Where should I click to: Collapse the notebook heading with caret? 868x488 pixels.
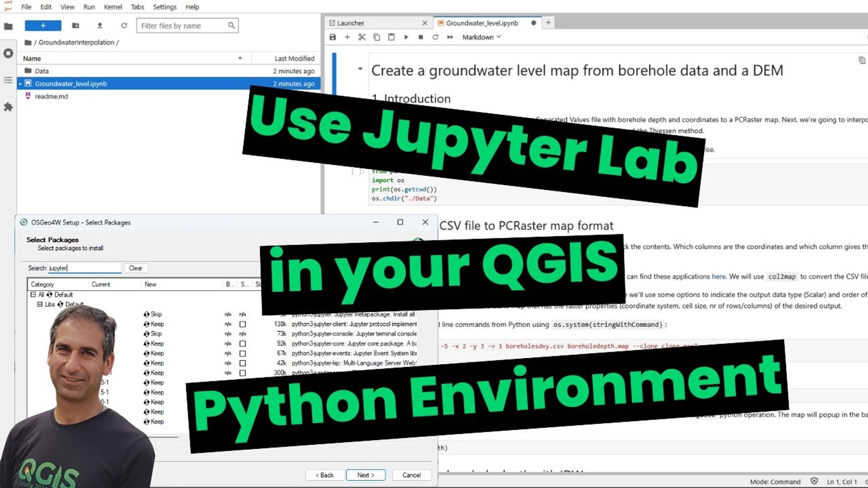pyautogui.click(x=360, y=69)
